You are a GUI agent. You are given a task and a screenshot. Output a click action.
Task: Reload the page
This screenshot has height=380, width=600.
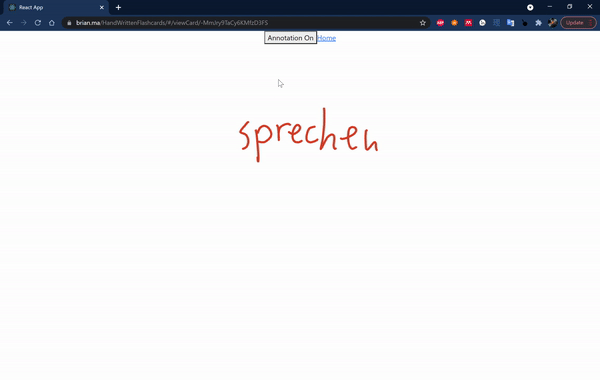click(38, 23)
